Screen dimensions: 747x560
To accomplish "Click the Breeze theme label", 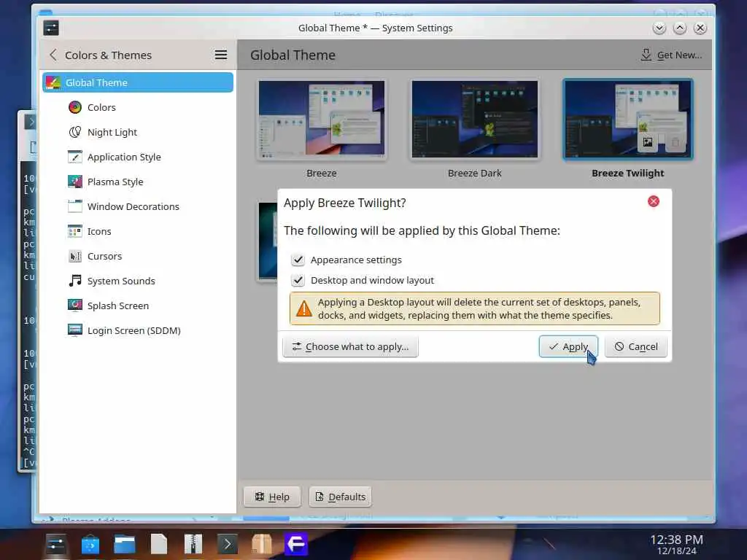I will [322, 174].
